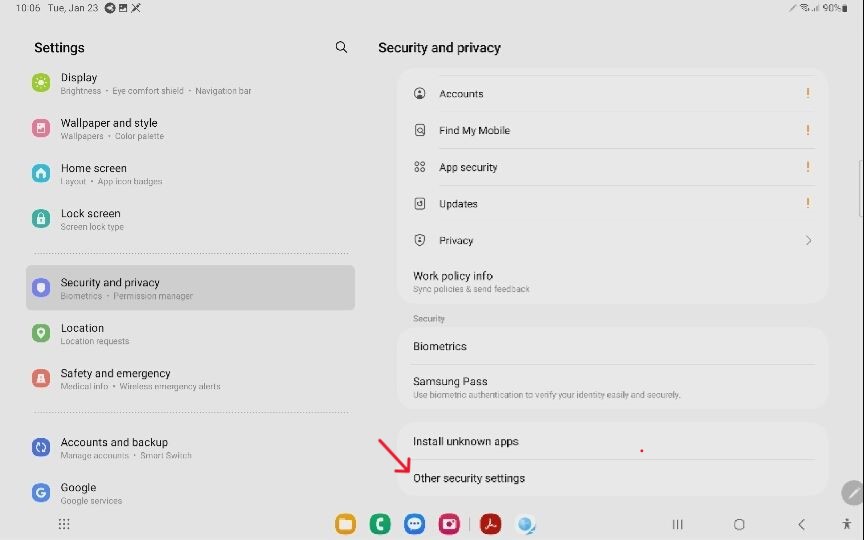Tap the Home navigation button

pyautogui.click(x=739, y=524)
